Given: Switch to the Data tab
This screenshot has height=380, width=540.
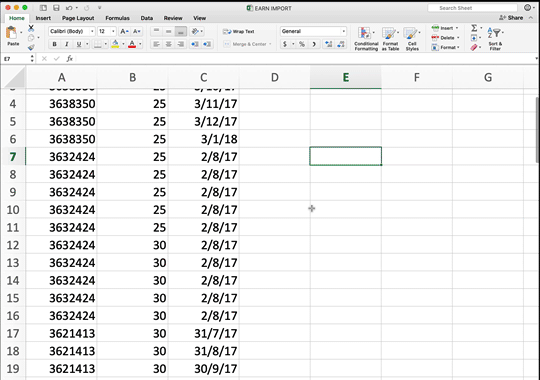Looking at the screenshot, I should coord(147,18).
